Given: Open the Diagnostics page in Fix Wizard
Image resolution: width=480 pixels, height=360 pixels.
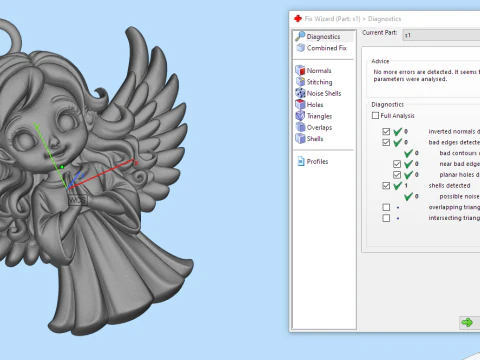Looking at the screenshot, I should tap(323, 36).
